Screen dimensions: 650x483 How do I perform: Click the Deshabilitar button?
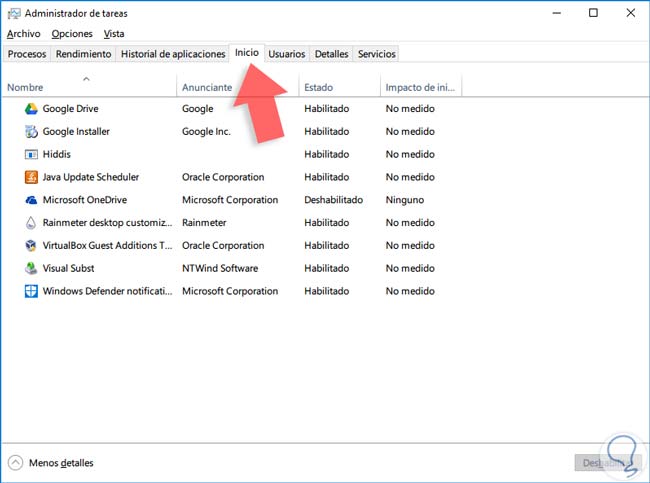pos(605,463)
